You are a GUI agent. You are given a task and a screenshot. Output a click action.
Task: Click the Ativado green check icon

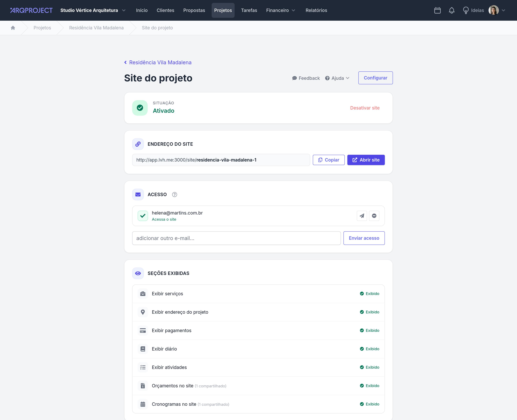pos(140,108)
